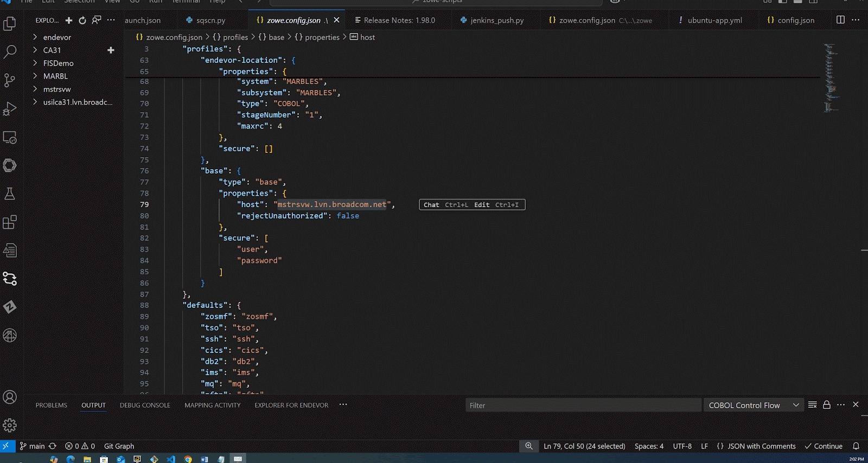This screenshot has width=868, height=463.
Task: Toggle output auto-scroll lock
Action: pyautogui.click(x=827, y=405)
